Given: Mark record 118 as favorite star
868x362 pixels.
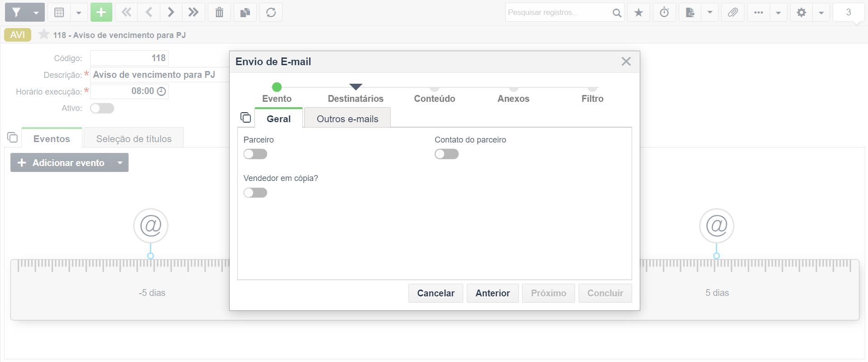Looking at the screenshot, I should [x=43, y=34].
